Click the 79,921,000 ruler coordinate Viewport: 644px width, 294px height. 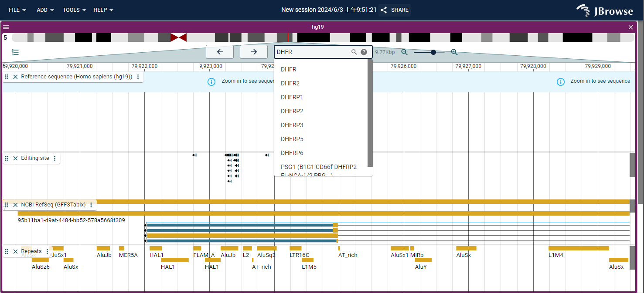(80, 66)
